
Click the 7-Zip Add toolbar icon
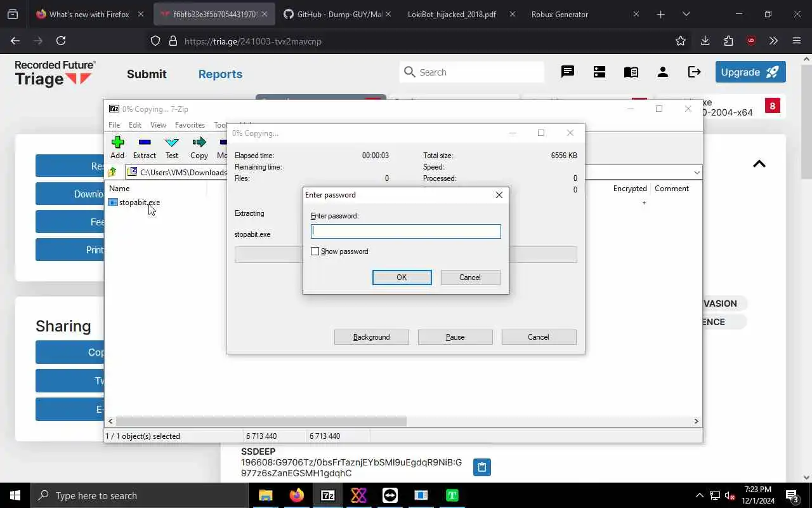(117, 147)
